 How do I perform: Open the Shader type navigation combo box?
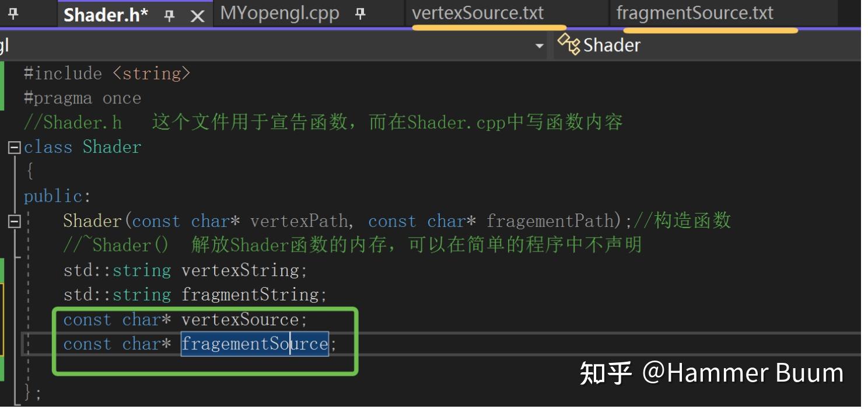707,45
